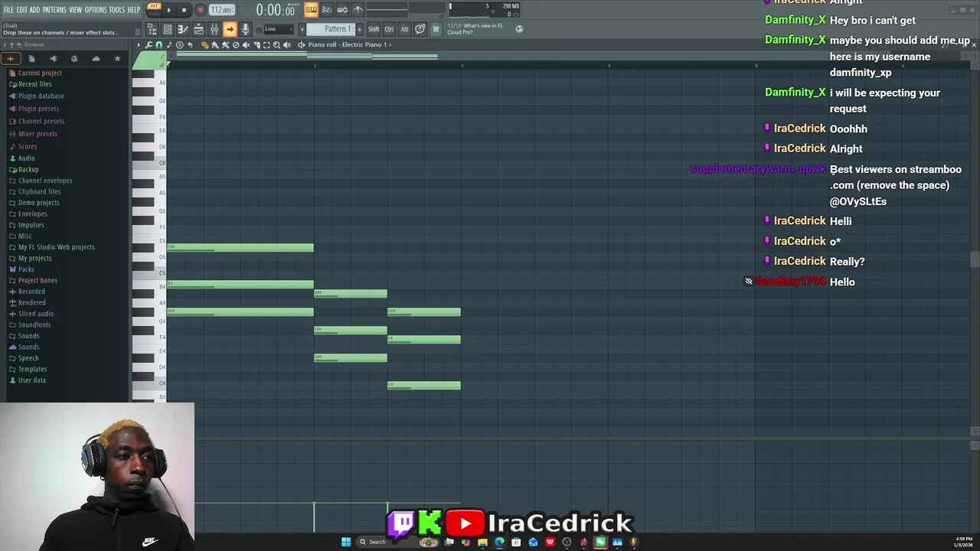Open the OPTIONS menu

[96, 10]
